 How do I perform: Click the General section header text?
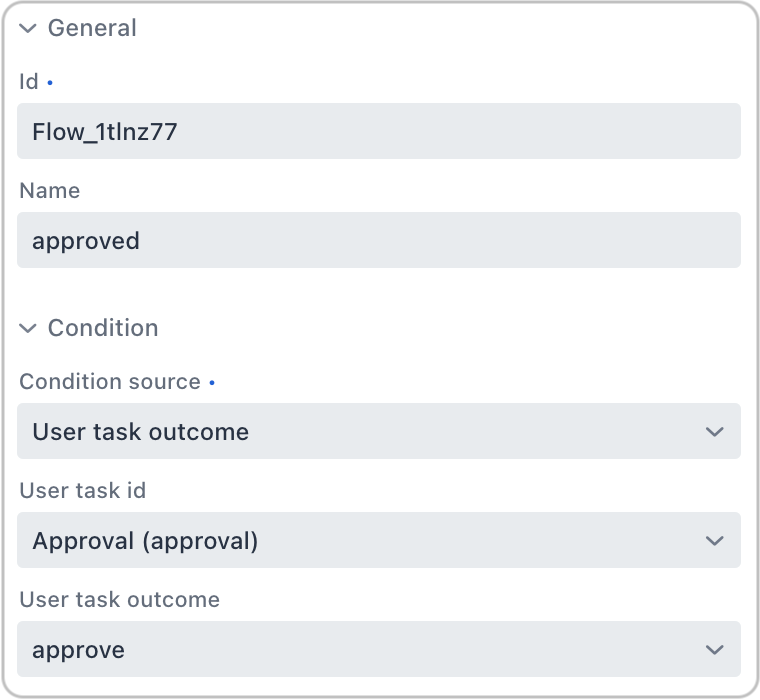(92, 28)
